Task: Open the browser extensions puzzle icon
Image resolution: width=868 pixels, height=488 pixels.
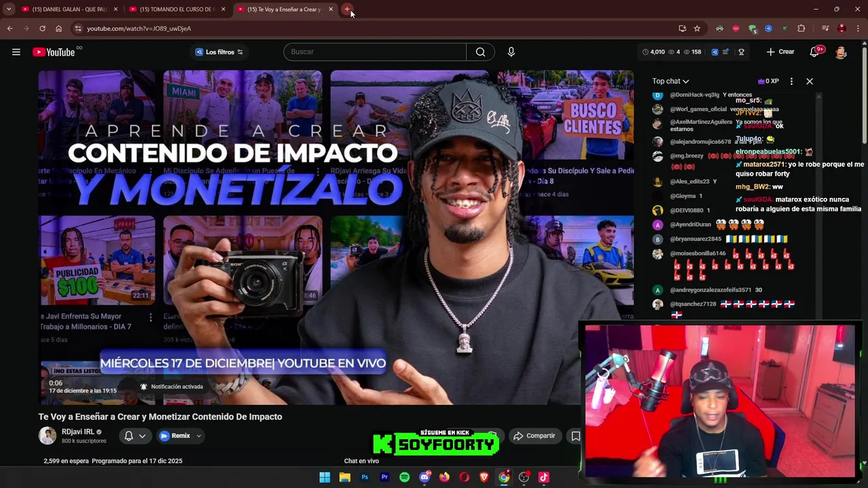Action: pyautogui.click(x=802, y=28)
